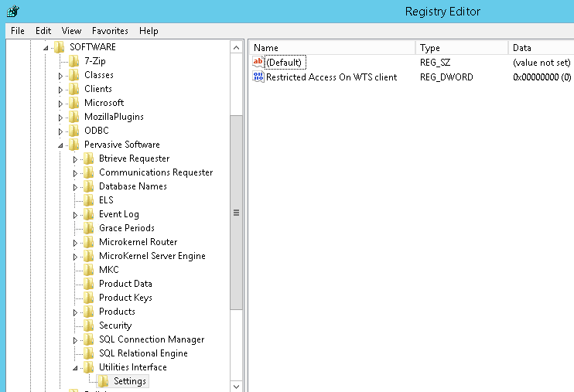Select the Microkernel Router key label
574x392 pixels.
point(138,242)
